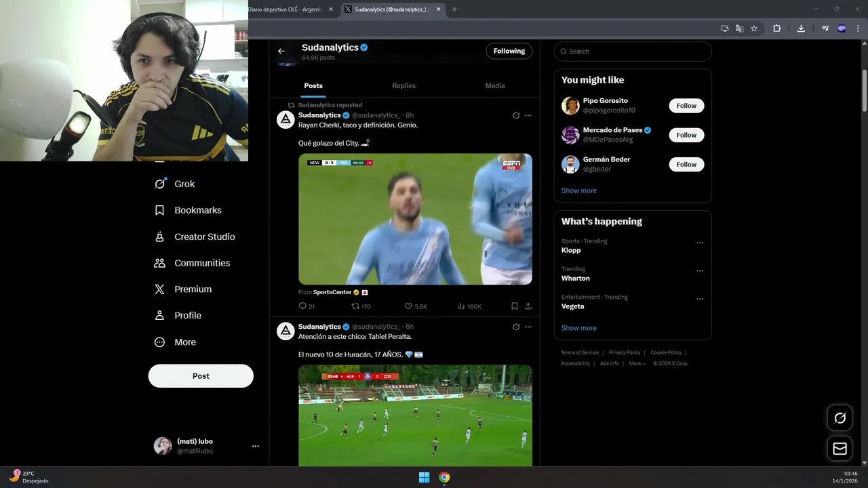The image size is (868, 488).
Task: Click the back arrow beside Sudanalytics header
Action: [x=281, y=51]
